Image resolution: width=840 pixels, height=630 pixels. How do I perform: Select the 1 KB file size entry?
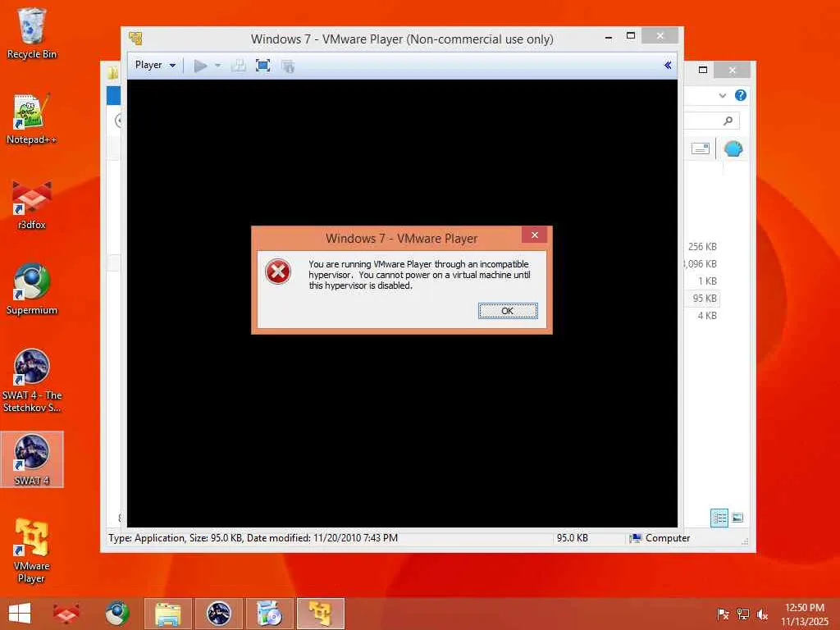tap(707, 281)
